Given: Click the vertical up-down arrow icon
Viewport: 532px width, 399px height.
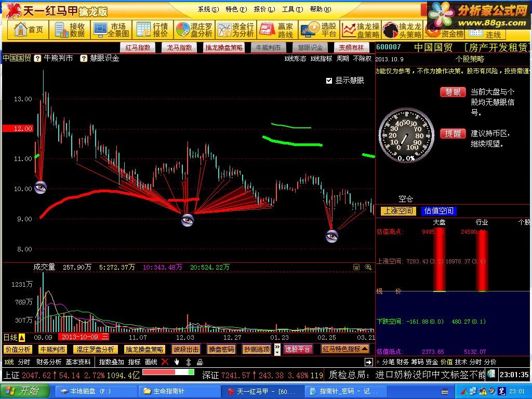Looking at the screenshot, I should (189, 362).
